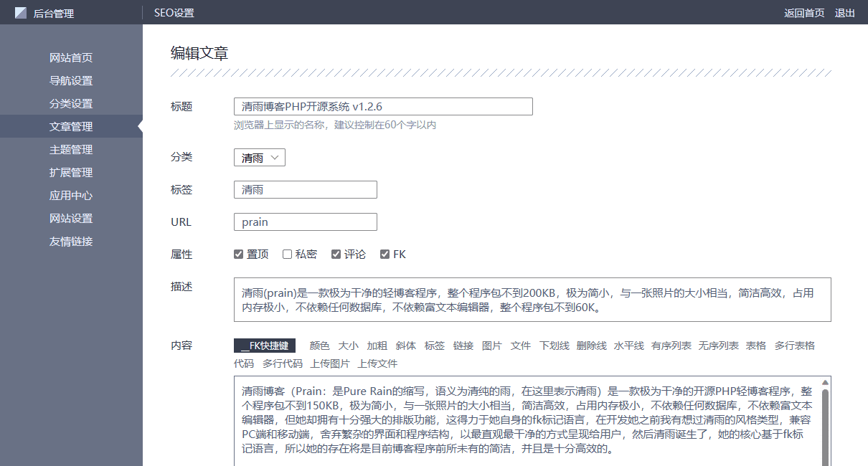This screenshot has width=868, height=466.
Task: Open 主题管理 in the sidebar
Action: click(x=71, y=150)
